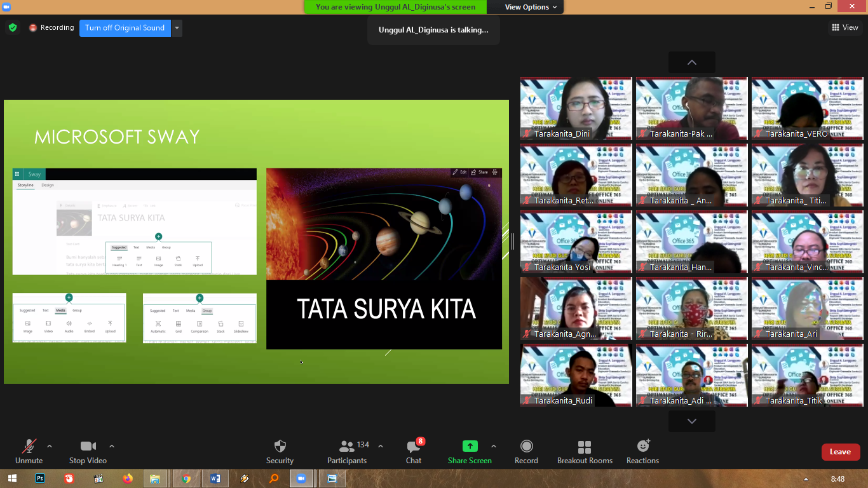Open Media Player Classic from the taskbar
868x488 pixels.
click(98, 478)
